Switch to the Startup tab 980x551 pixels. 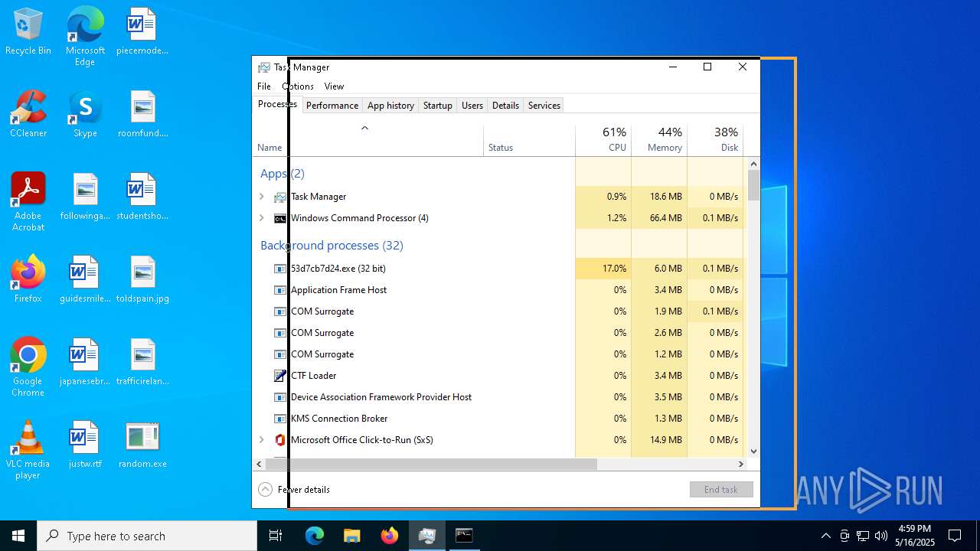pyautogui.click(x=438, y=106)
